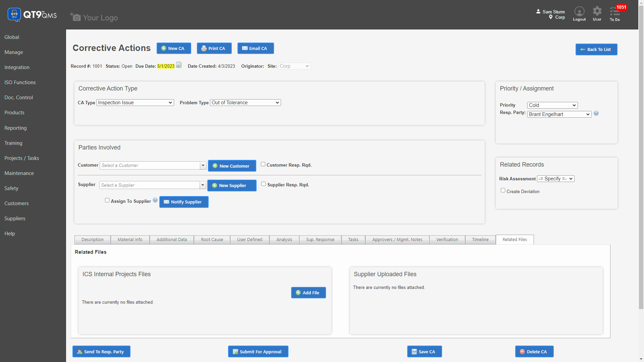Enable the Customer Resp. Rqd. checkbox
644x362 pixels.
click(x=263, y=164)
